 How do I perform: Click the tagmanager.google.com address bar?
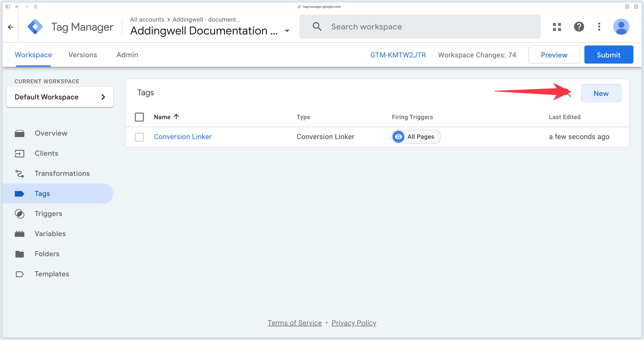(x=322, y=7)
